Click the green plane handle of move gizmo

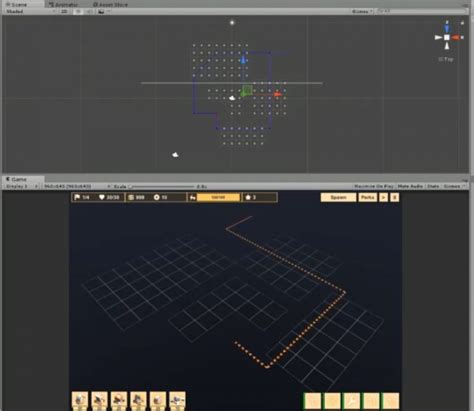tap(247, 90)
